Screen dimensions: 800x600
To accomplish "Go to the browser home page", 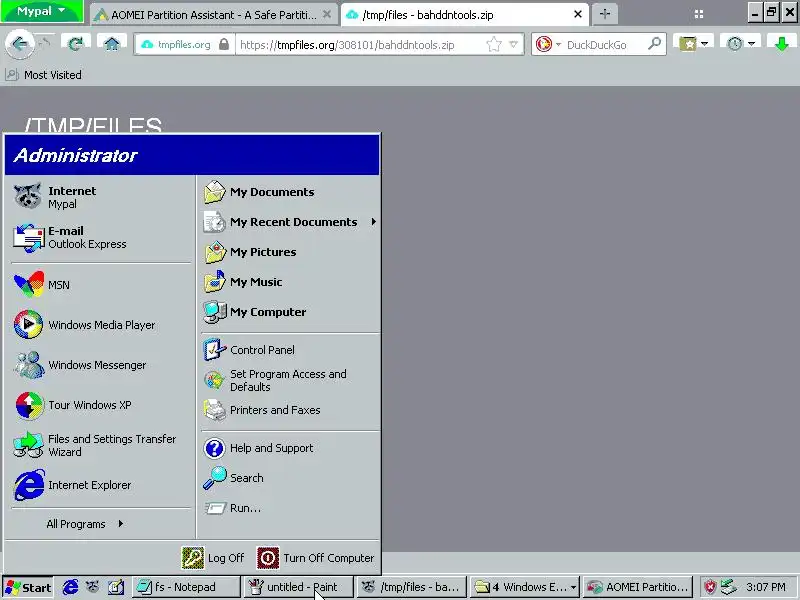I will 112,44.
